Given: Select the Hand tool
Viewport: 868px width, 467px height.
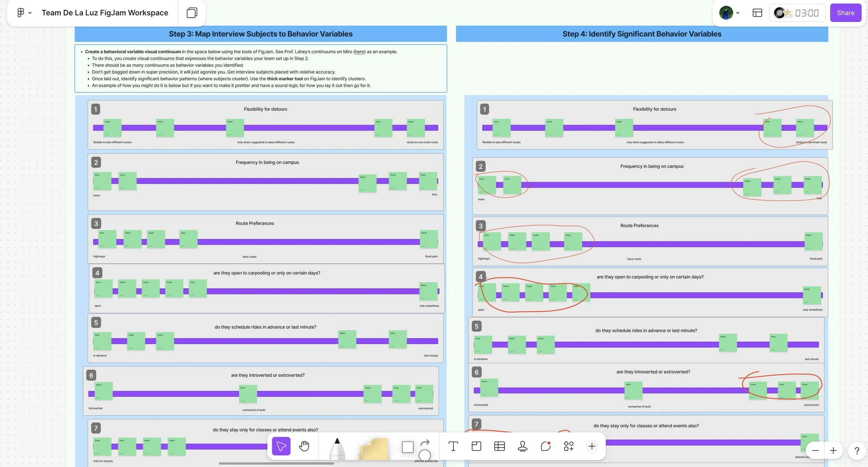Looking at the screenshot, I should (x=304, y=446).
